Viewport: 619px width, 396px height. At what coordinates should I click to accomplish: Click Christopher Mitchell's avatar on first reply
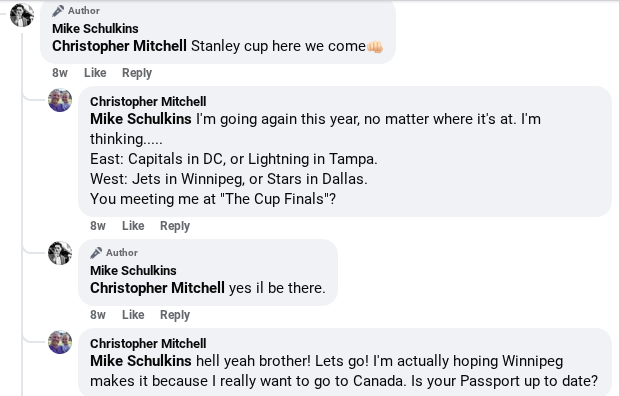(60, 100)
